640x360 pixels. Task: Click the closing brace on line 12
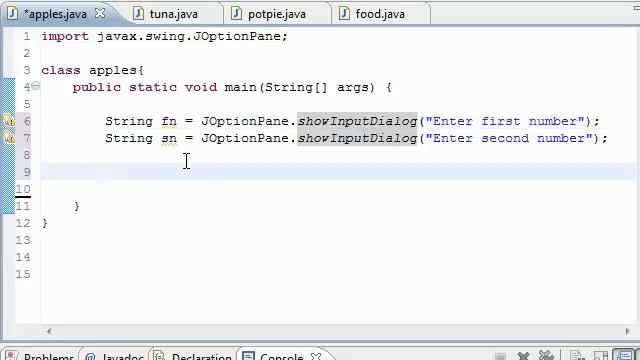pyautogui.click(x=44, y=223)
